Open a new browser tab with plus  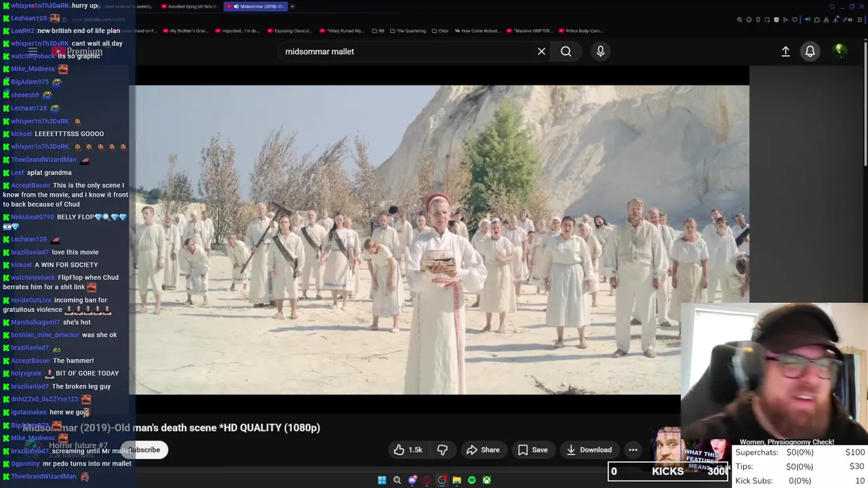[292, 6]
